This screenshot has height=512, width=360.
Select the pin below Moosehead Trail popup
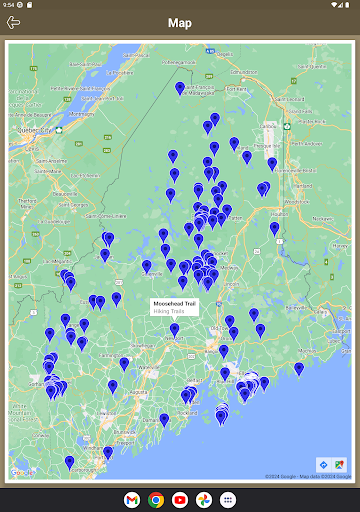click(175, 330)
